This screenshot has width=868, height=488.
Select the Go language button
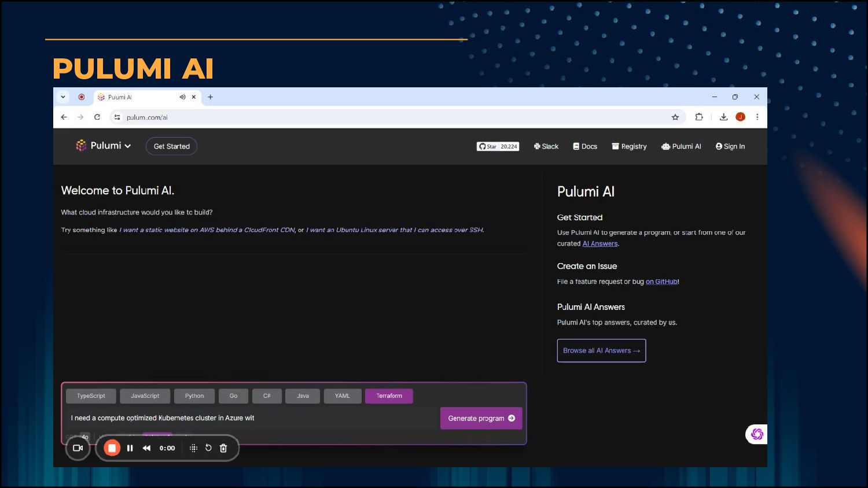tap(233, 396)
